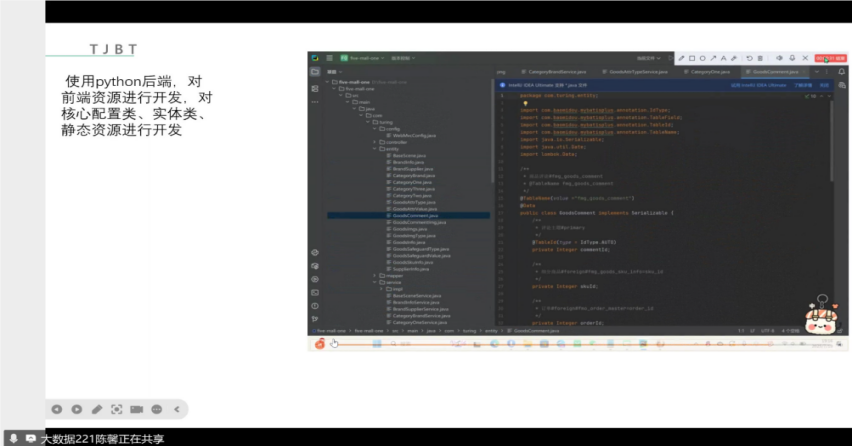The width and height of the screenshot is (853, 446).
Task: Select the pen annotation tool
Action: [x=97, y=409]
